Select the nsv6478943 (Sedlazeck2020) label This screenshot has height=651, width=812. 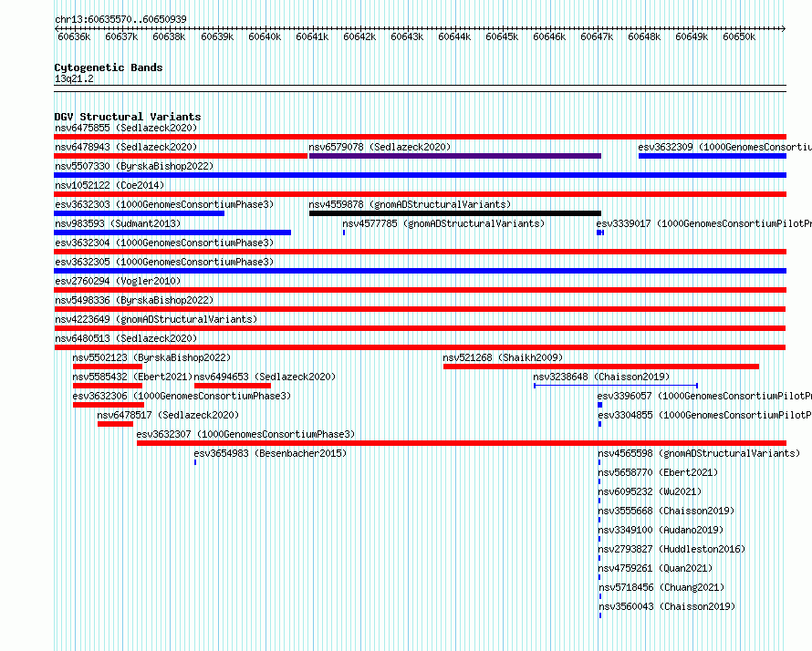[126, 147]
